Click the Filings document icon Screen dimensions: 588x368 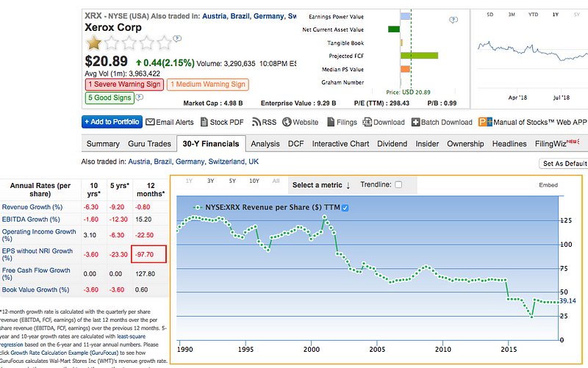coord(331,122)
